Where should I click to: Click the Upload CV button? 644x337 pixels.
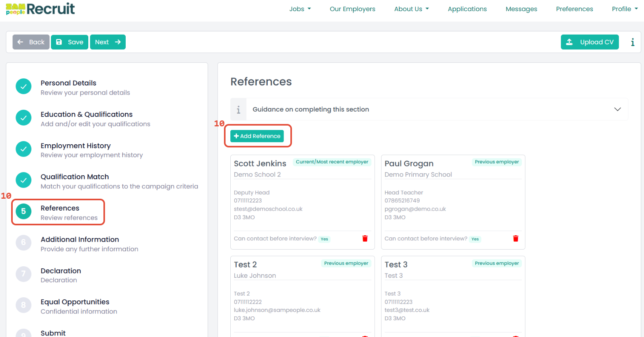590,42
